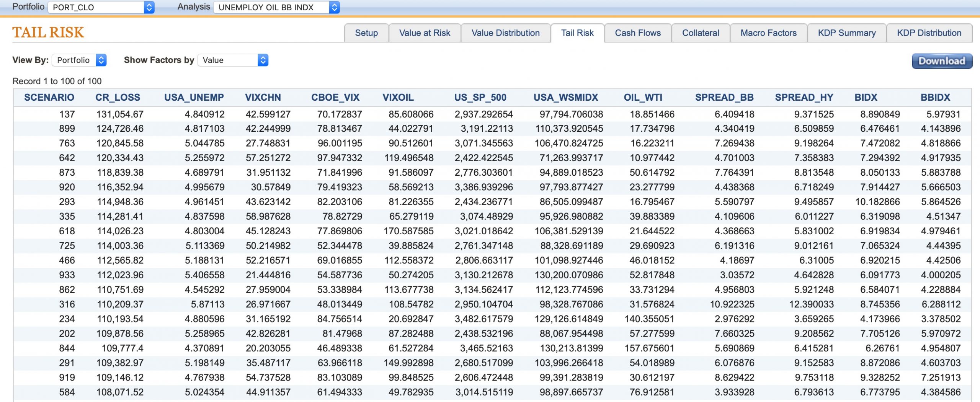This screenshot has height=402, width=980.
Task: Click OIL_WTI value 50.614792
Action: 652,173
